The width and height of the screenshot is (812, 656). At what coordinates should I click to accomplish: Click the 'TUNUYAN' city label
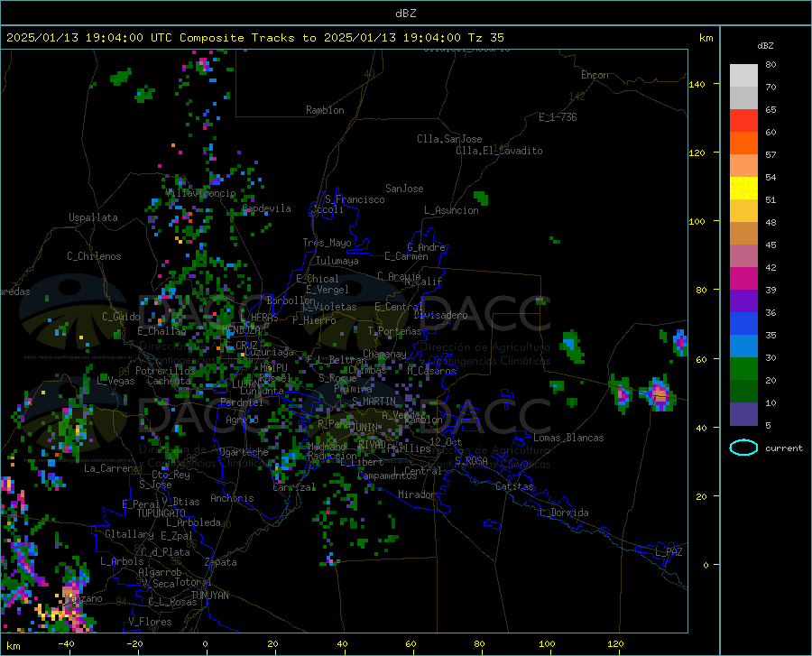209,596
